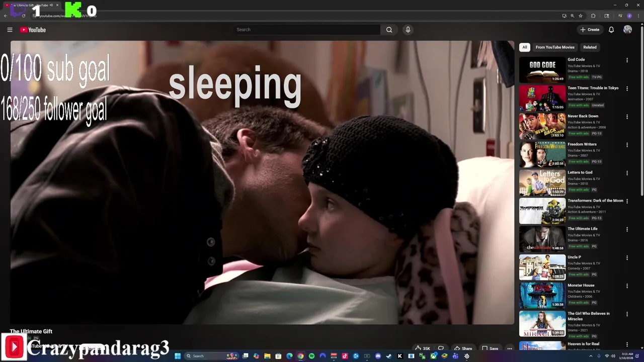Open options for Uncle P
The height and width of the screenshot is (362, 644).
tap(627, 258)
